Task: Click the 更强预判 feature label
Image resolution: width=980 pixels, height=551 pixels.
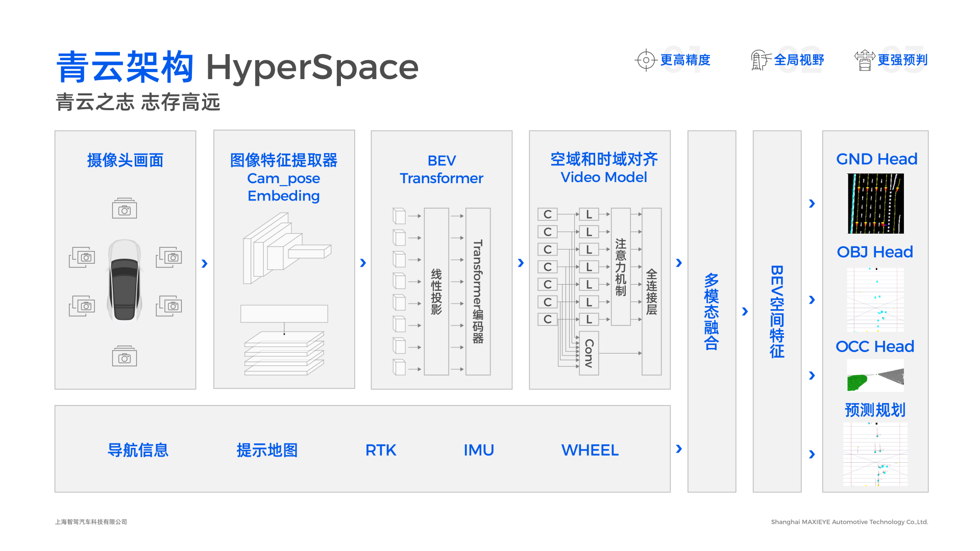Action: (x=902, y=60)
